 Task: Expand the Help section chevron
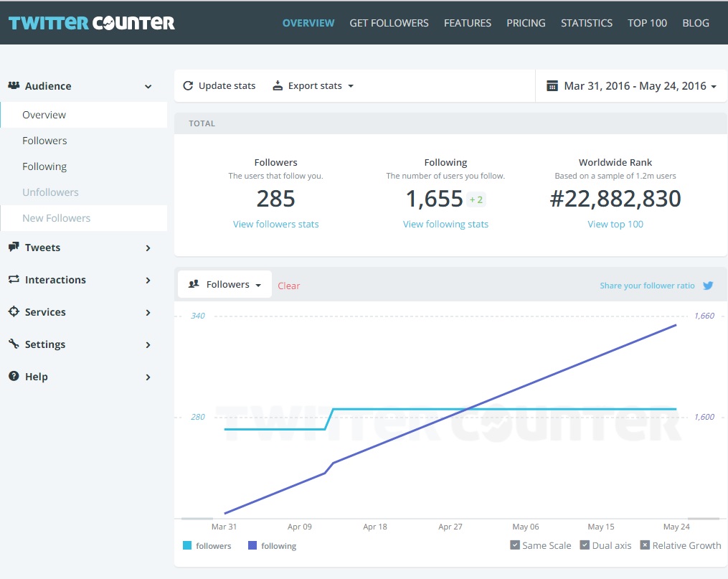click(148, 377)
